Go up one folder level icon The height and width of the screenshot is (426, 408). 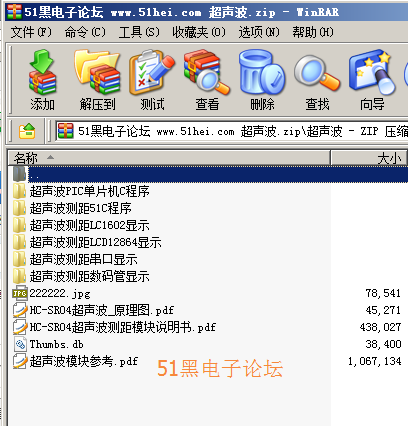pyautogui.click(x=27, y=131)
